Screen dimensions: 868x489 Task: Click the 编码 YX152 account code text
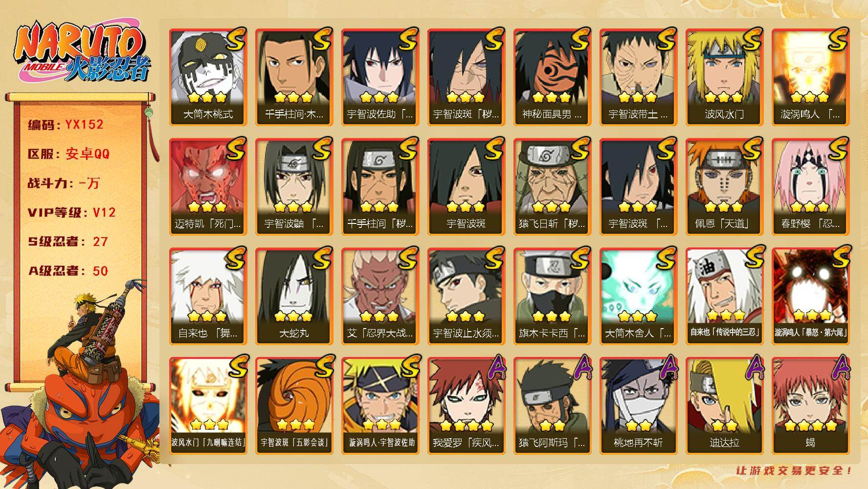[66, 124]
